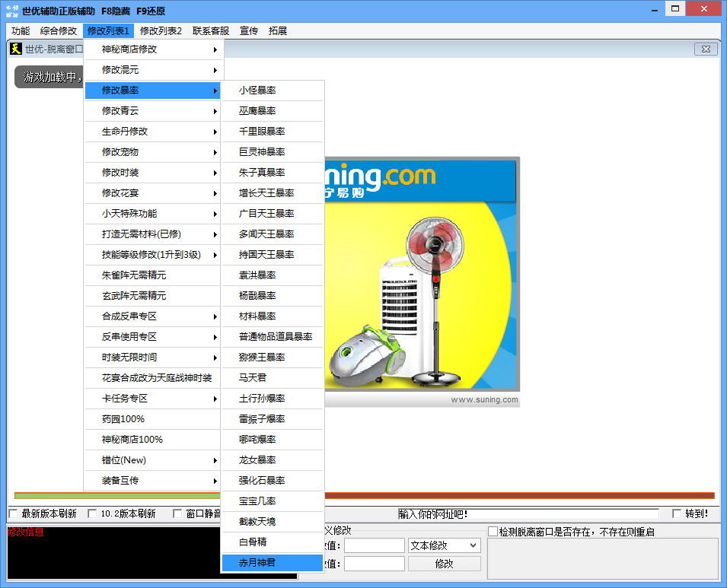The height and width of the screenshot is (588, 727).
Task: Open the 文本修改 dropdown
Action: pos(444,545)
